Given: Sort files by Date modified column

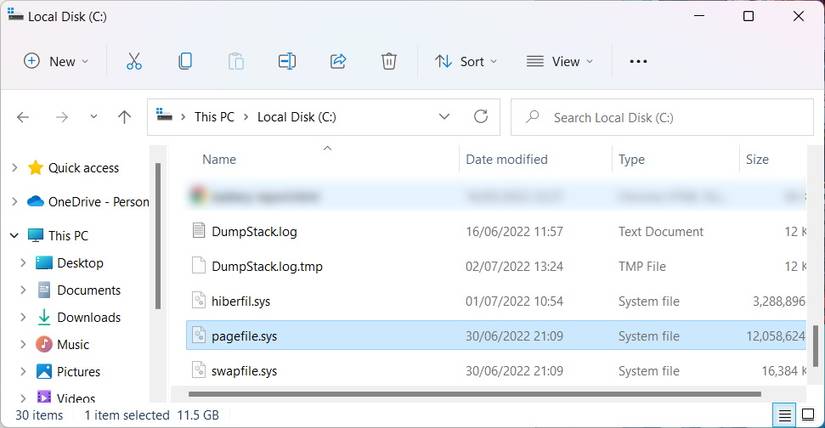Looking at the screenshot, I should click(507, 159).
